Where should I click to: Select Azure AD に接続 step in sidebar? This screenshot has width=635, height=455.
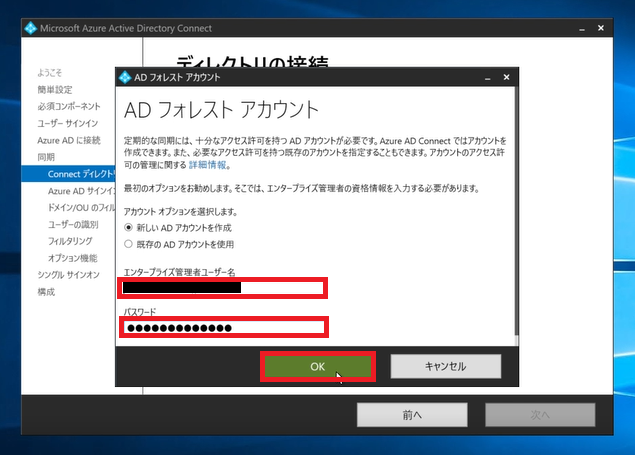click(x=69, y=140)
